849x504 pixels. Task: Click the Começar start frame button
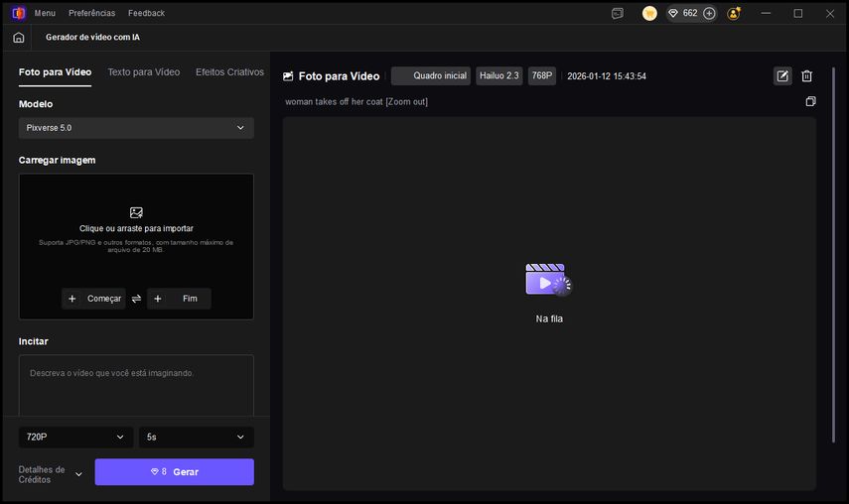[x=93, y=299]
